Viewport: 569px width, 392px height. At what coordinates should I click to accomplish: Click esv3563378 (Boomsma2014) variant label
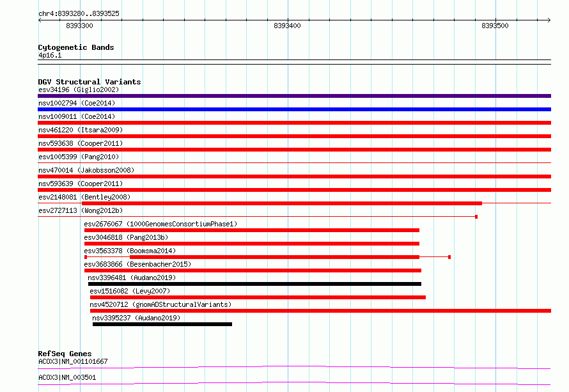pos(130,251)
